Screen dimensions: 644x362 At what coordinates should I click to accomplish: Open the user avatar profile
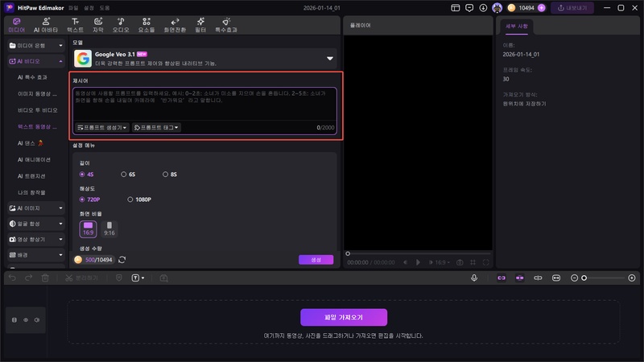(x=497, y=8)
